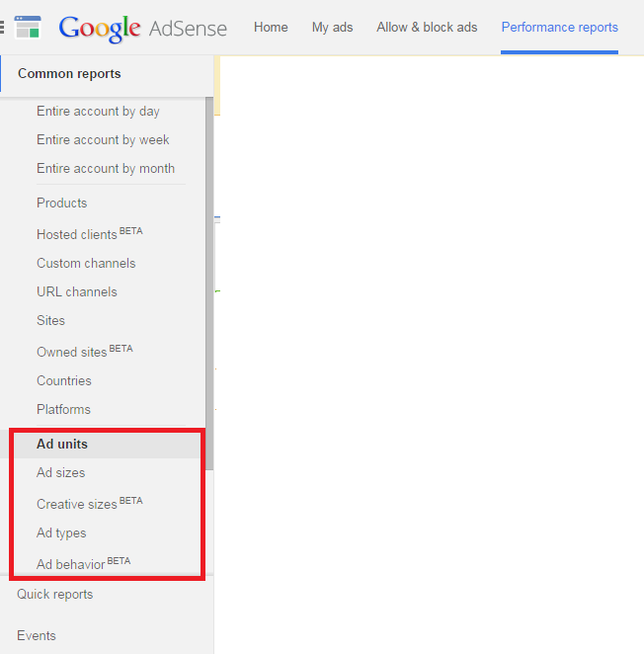Expand the Events section
Viewport: 644px width, 654px height.
[x=37, y=635]
